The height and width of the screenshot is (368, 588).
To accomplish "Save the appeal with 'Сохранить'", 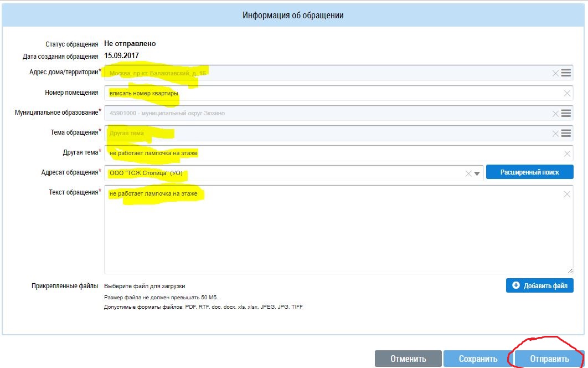I will pos(477,359).
